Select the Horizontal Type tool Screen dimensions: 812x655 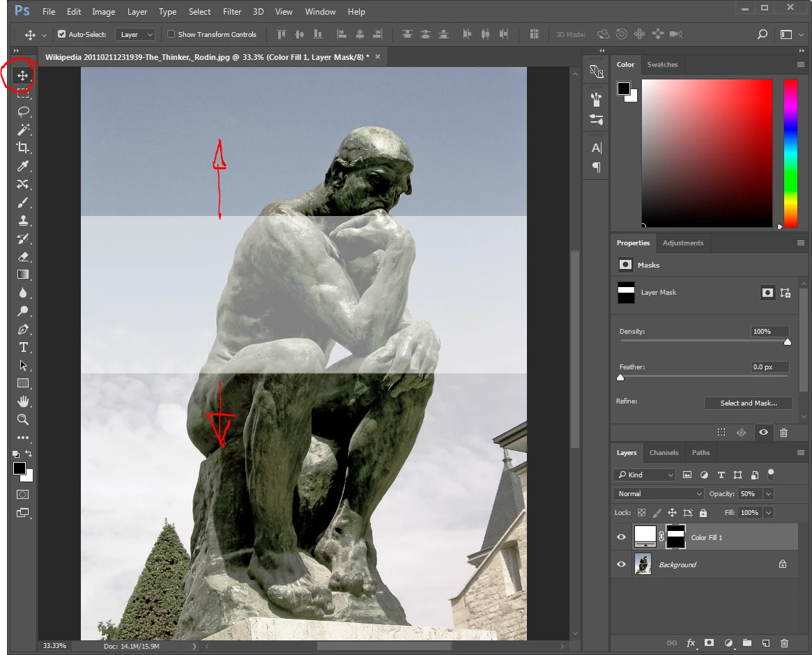[23, 348]
